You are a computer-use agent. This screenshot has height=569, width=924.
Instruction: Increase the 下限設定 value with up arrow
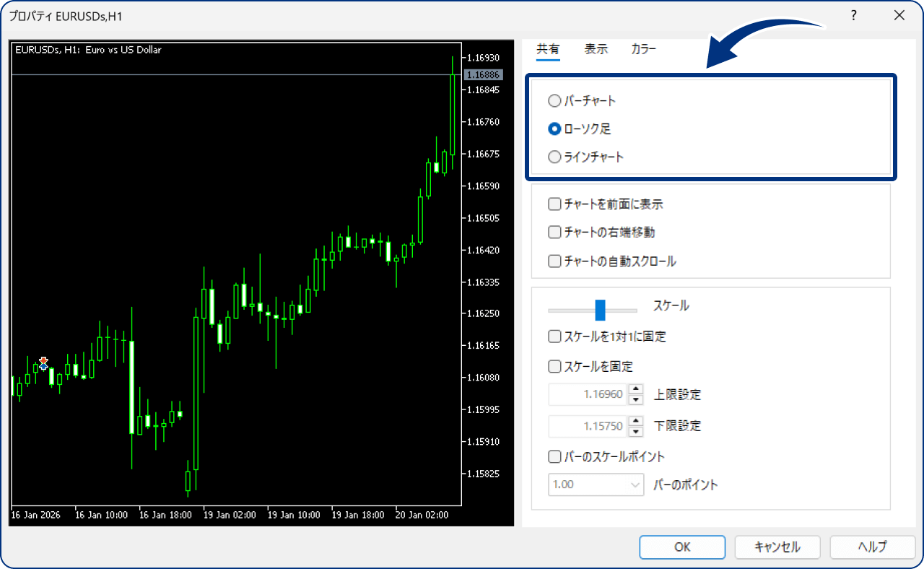tap(635, 421)
